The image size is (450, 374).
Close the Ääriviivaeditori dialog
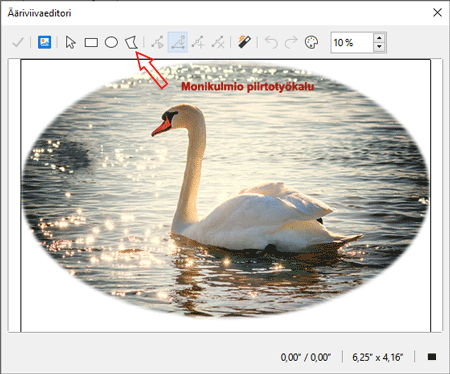click(437, 13)
